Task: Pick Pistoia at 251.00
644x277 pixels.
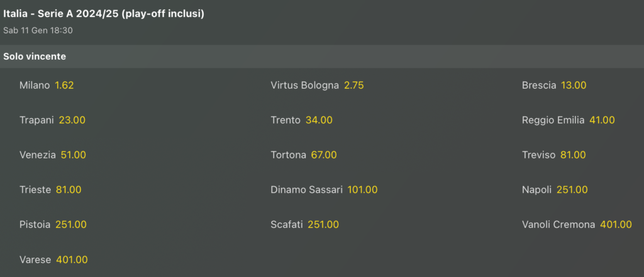Action: tap(71, 224)
